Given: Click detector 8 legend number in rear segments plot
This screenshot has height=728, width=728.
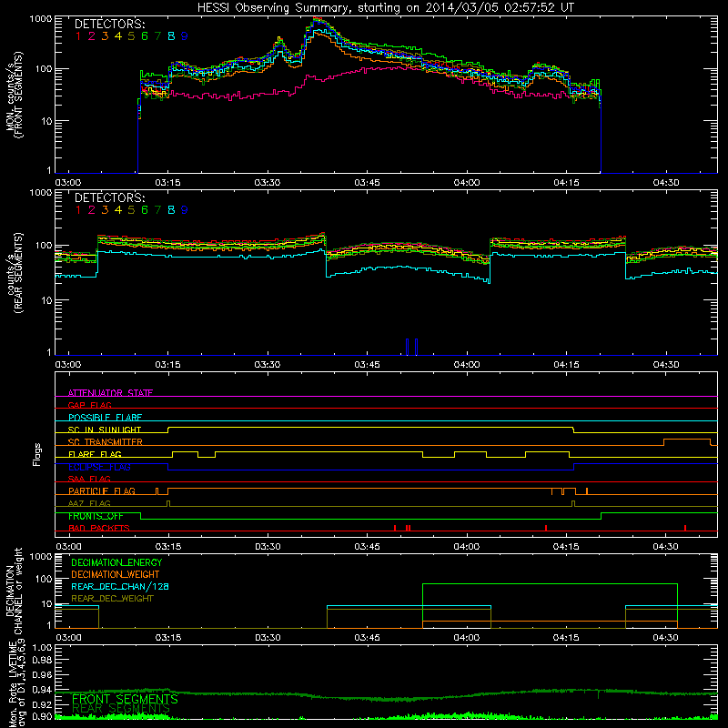Looking at the screenshot, I should coord(171,210).
